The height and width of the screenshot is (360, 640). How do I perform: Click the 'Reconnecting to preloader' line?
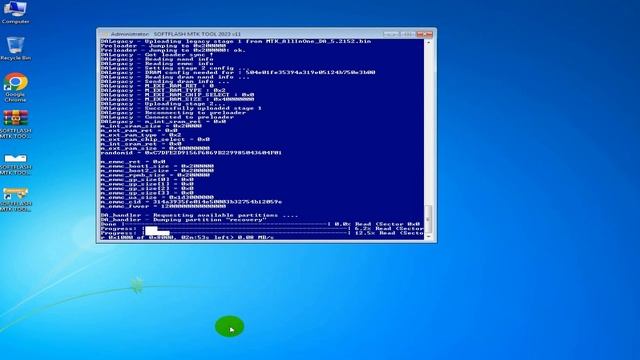coord(173,113)
